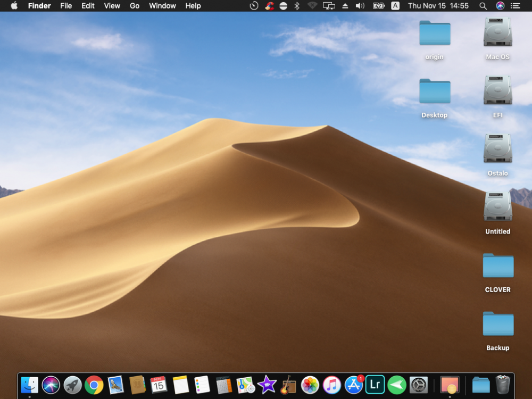Open the File menu
This screenshot has height=399, width=532.
[x=66, y=6]
